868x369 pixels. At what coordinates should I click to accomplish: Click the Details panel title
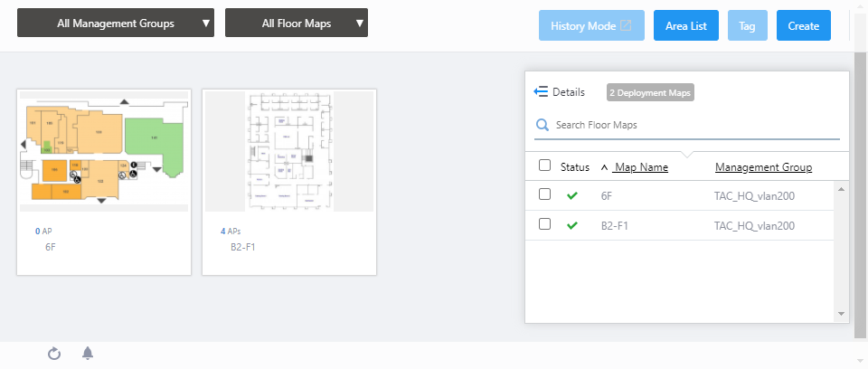click(x=569, y=92)
